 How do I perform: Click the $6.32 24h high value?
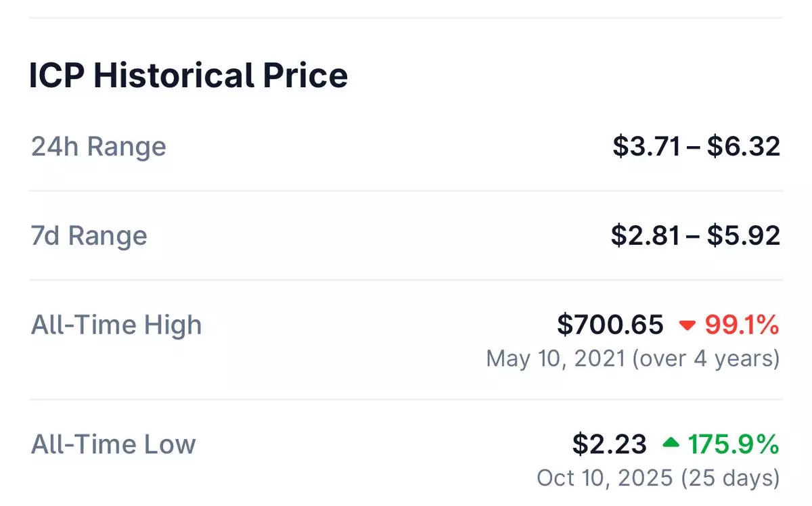(x=744, y=147)
